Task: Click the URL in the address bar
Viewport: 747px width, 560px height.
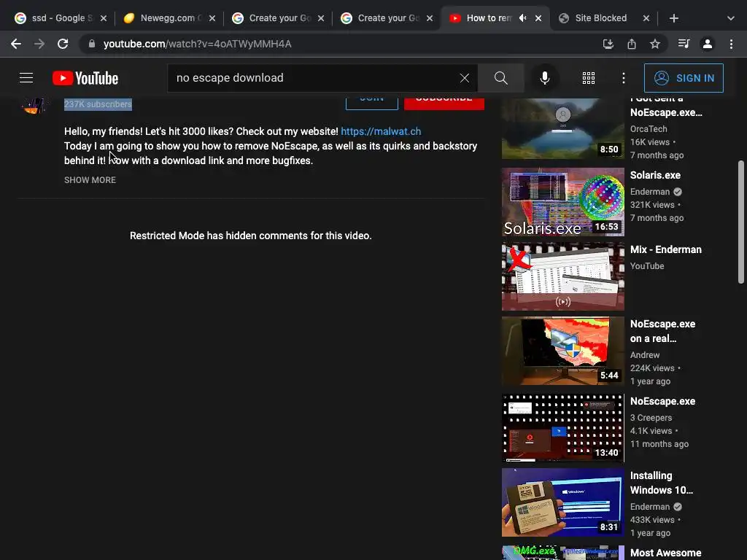Action: pyautogui.click(x=197, y=44)
